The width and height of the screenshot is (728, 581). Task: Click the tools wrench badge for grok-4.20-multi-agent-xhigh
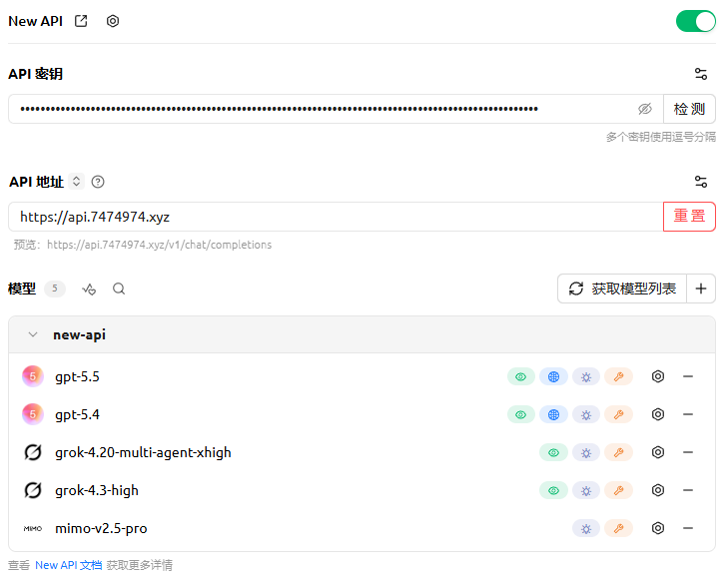[x=618, y=453]
